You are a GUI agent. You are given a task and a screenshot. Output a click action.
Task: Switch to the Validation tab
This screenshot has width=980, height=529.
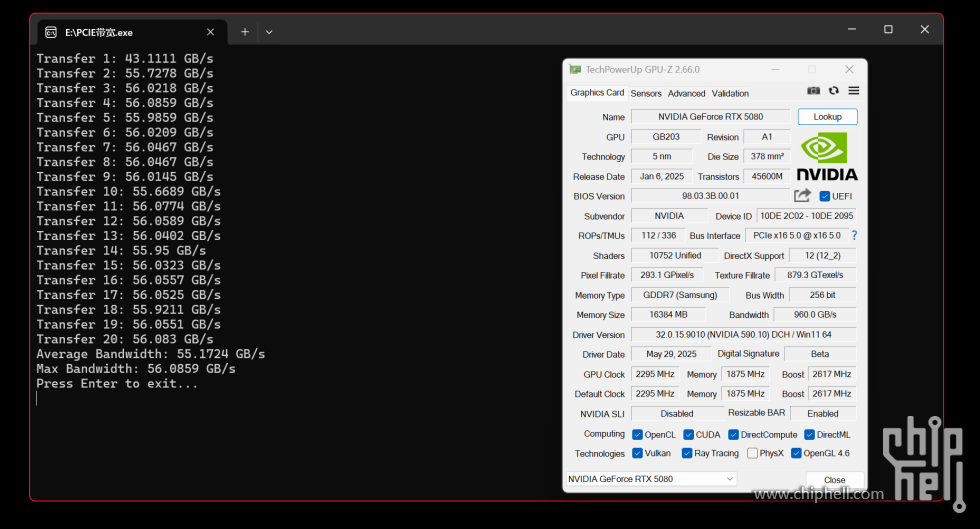pyautogui.click(x=730, y=93)
